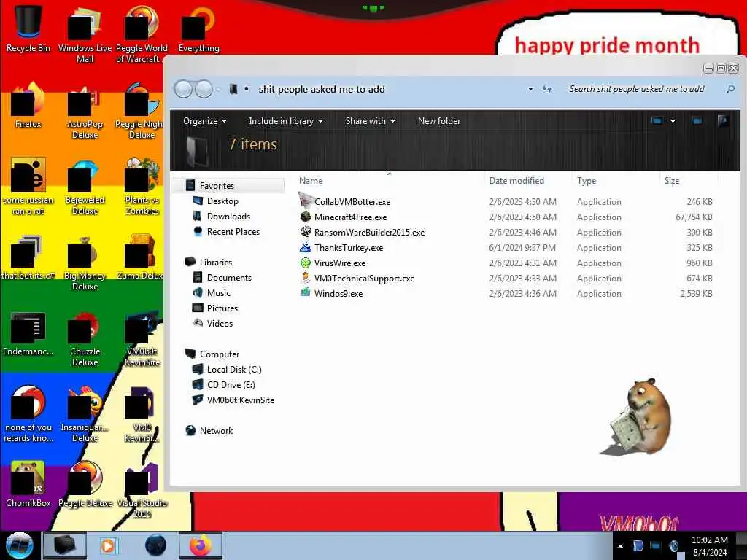Sort by the Type column header

[587, 181]
